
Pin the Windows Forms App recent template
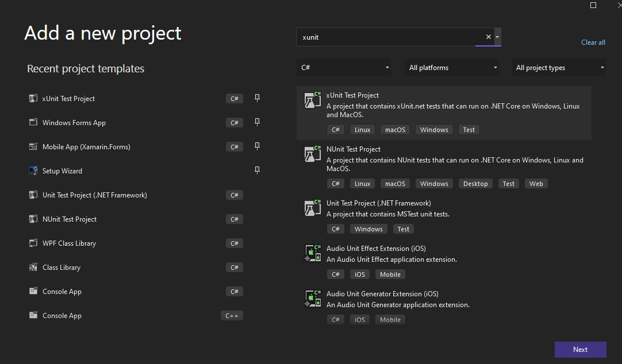coord(257,122)
